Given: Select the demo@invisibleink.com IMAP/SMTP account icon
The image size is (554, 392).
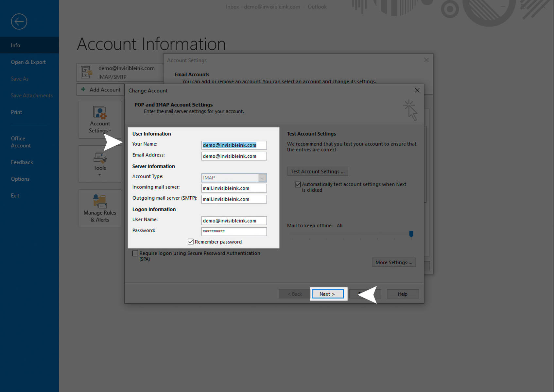Looking at the screenshot, I should (x=87, y=72).
